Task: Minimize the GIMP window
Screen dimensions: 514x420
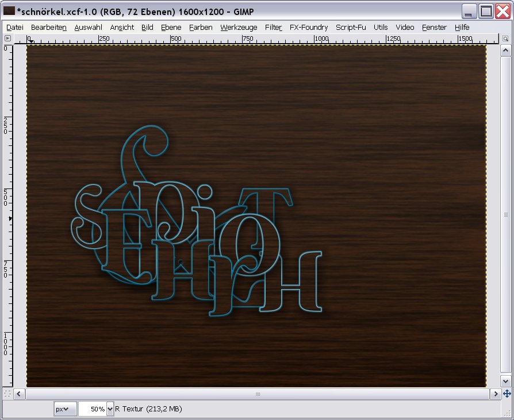Action: point(469,11)
